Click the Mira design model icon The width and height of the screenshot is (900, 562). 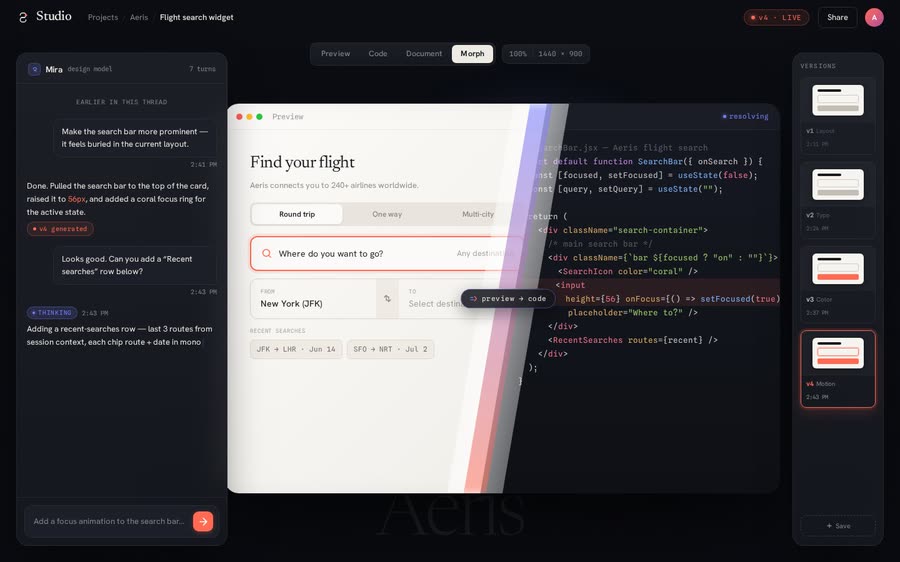tap(34, 69)
